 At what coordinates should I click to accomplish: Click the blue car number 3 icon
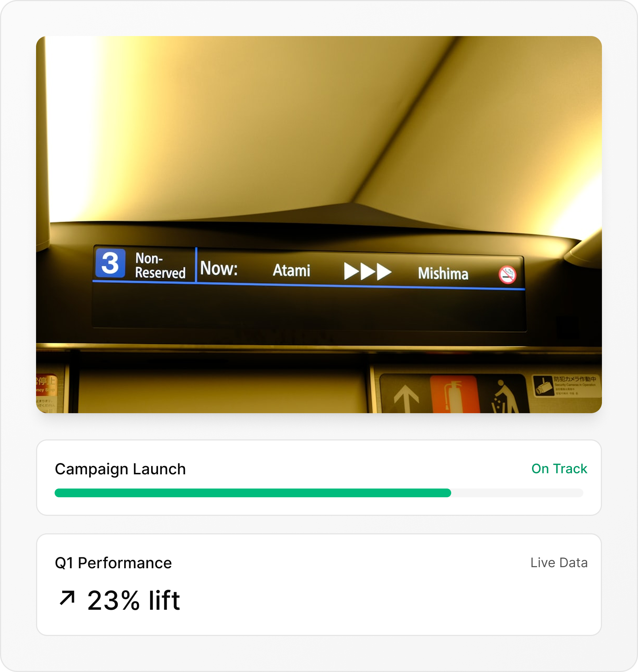(110, 263)
